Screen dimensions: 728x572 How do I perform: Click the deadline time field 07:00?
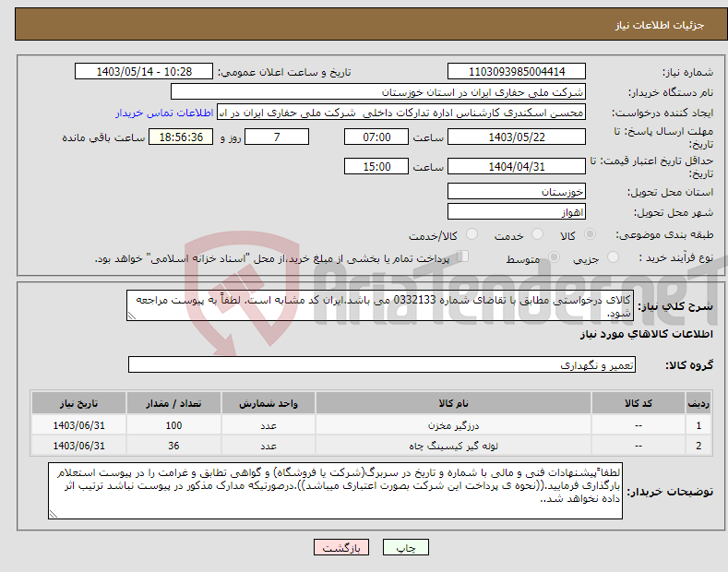(x=376, y=137)
